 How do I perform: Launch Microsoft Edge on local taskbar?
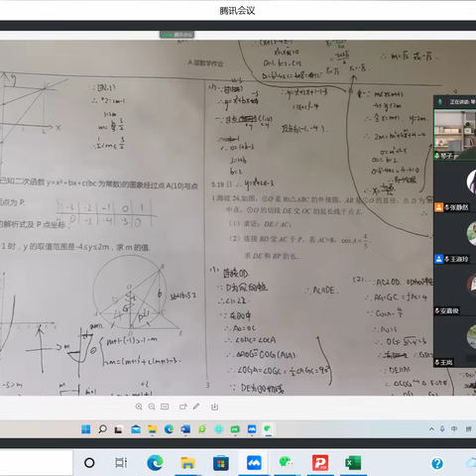155,463
